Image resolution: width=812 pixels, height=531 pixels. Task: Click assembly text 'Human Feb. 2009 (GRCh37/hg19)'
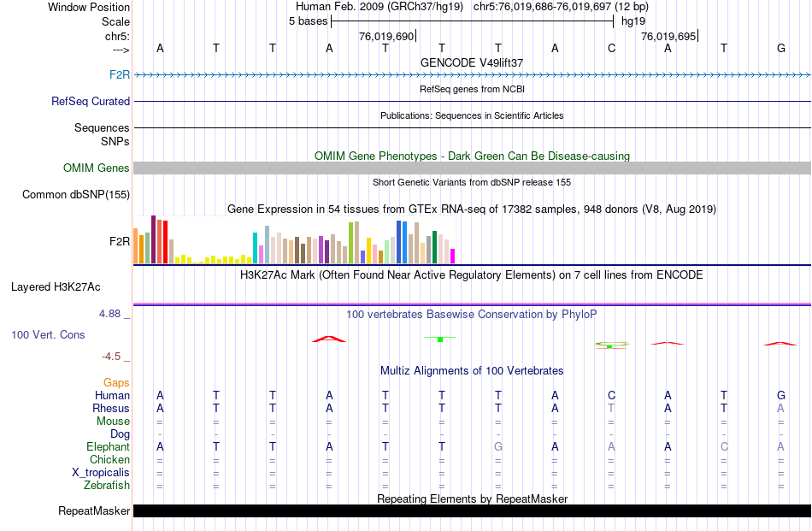tap(379, 7)
